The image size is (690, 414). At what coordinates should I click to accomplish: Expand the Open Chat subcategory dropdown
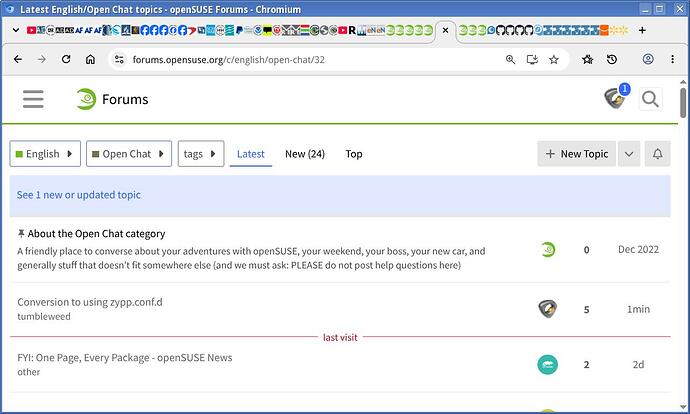click(x=129, y=154)
